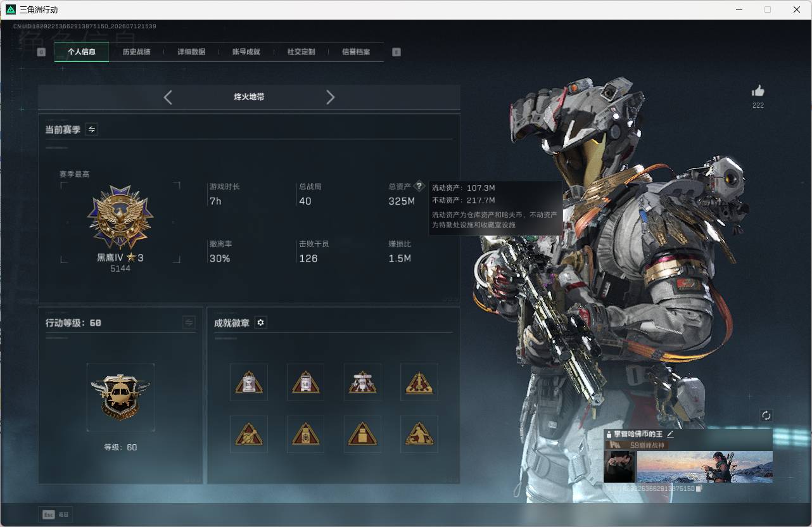Toggle the season switch beside 当前赛季
This screenshot has width=812, height=527.
(91, 129)
